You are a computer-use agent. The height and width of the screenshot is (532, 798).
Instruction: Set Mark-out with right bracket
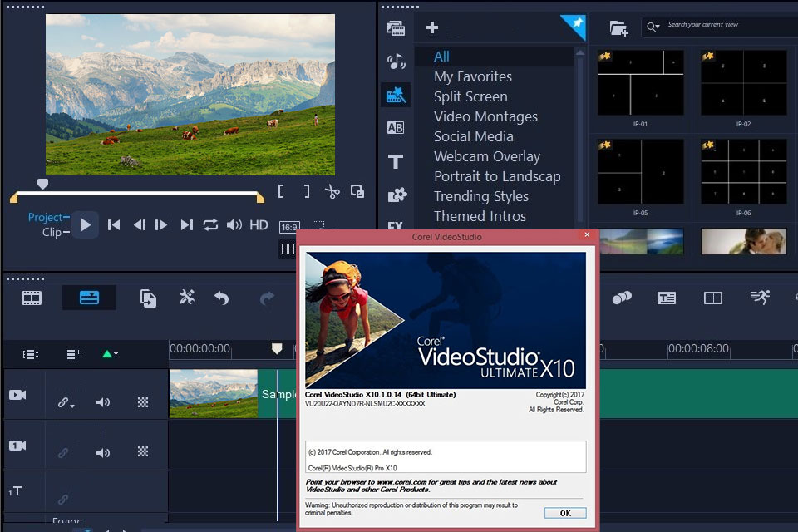[307, 191]
